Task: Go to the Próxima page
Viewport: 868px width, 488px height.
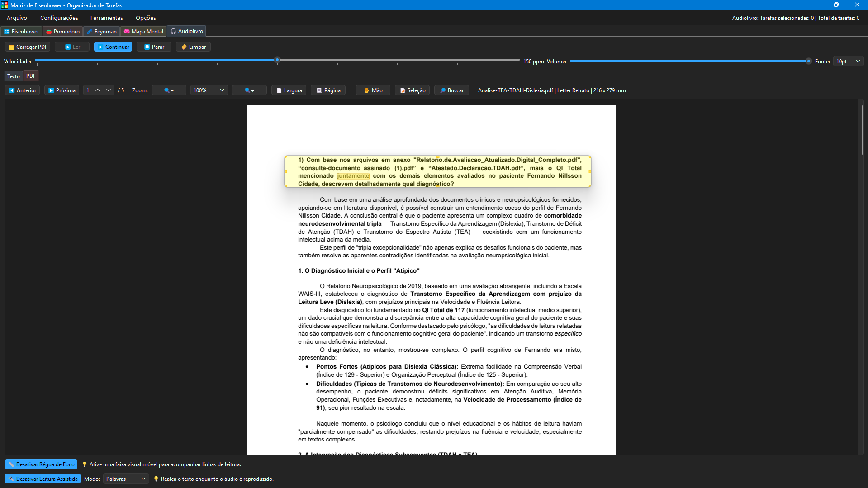Action: tap(62, 90)
